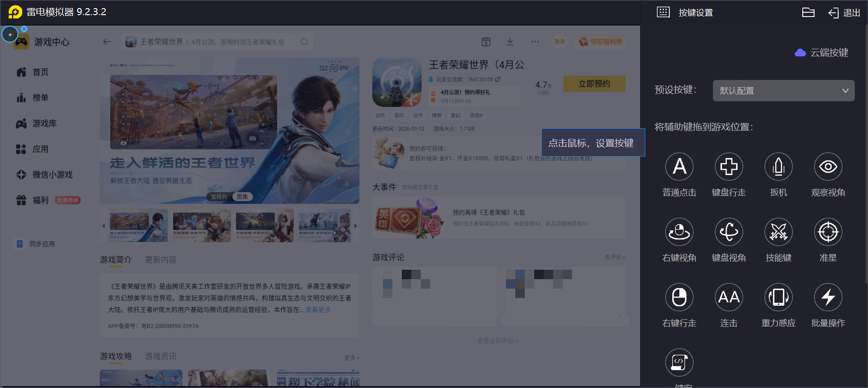Open the 预设按键 默认配置 dropdown
868x388 pixels.
(x=783, y=90)
